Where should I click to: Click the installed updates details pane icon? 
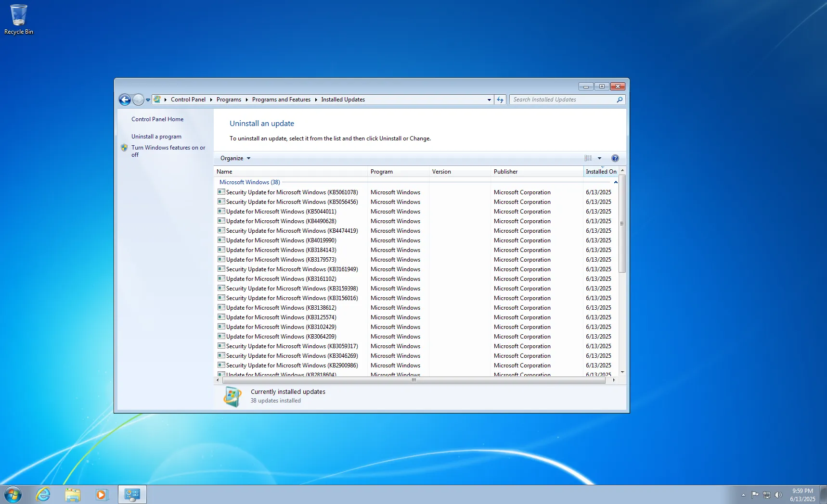coord(233,396)
